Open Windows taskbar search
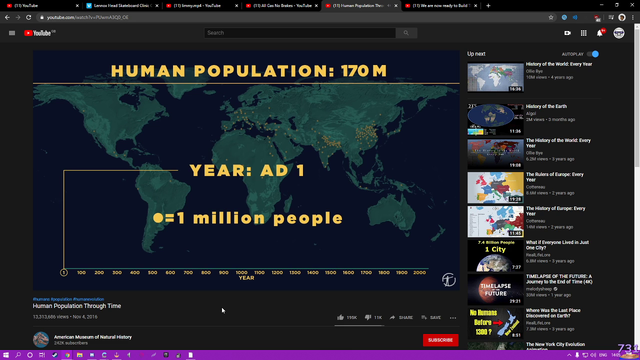 (x=18, y=355)
